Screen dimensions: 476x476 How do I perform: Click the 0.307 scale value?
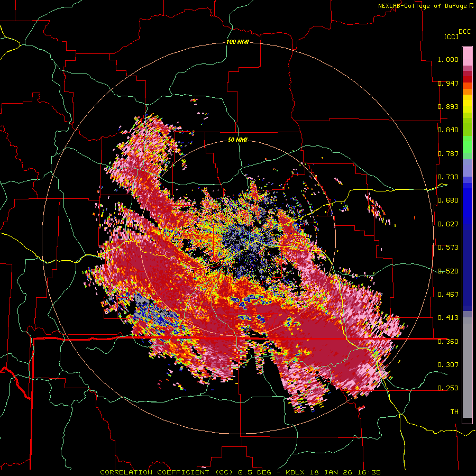click(448, 364)
